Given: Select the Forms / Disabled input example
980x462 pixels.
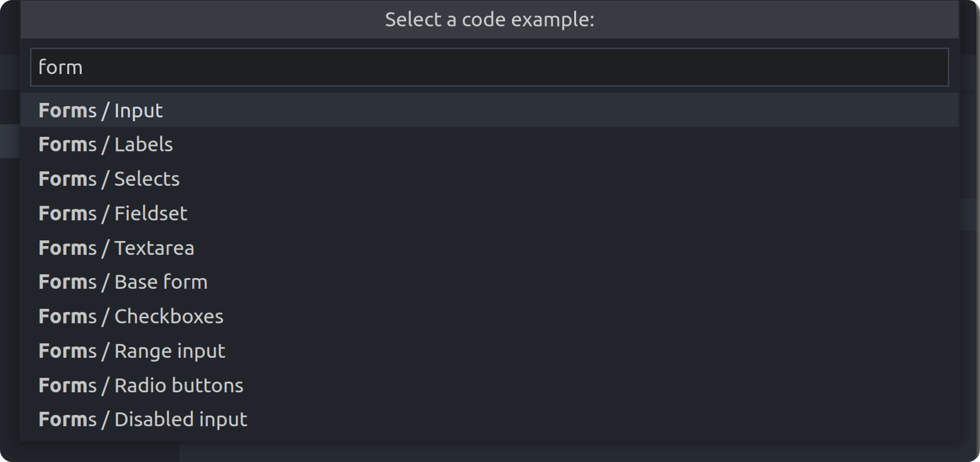Looking at the screenshot, I should click(143, 418).
